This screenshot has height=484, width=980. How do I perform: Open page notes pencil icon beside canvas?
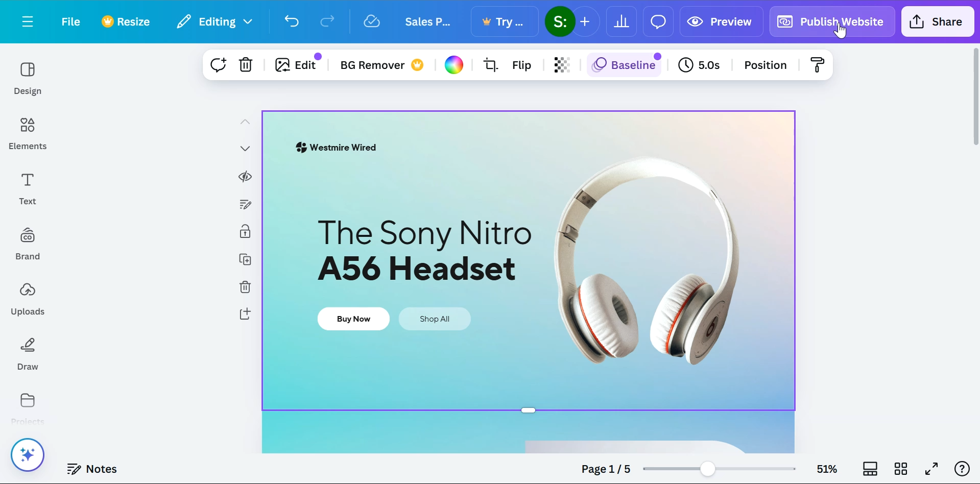click(245, 204)
